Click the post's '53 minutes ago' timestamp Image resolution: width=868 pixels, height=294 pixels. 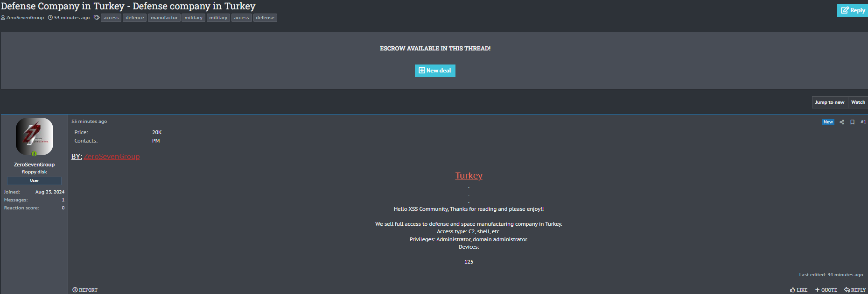(89, 122)
